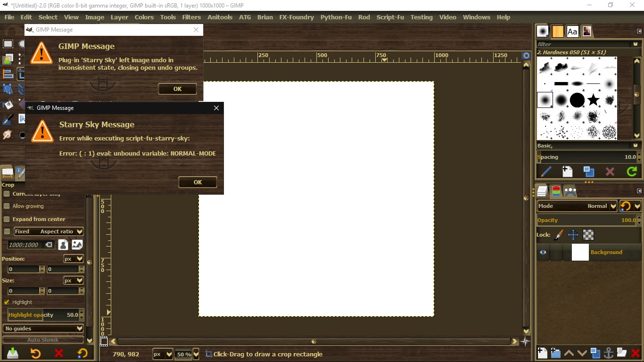
Task: Toggle position lock on layer
Action: pyautogui.click(x=573, y=234)
